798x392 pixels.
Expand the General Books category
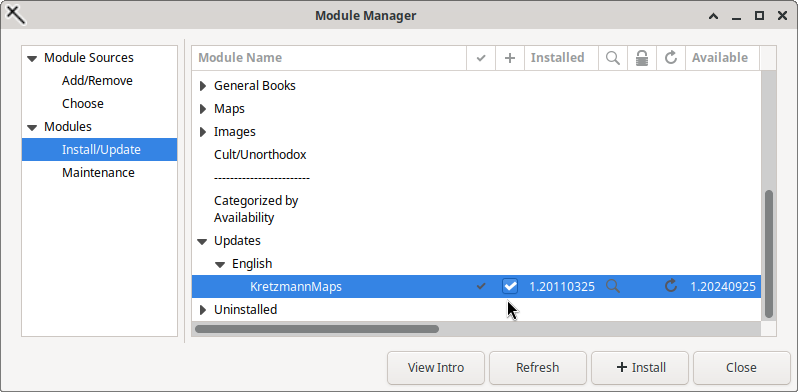tap(203, 86)
